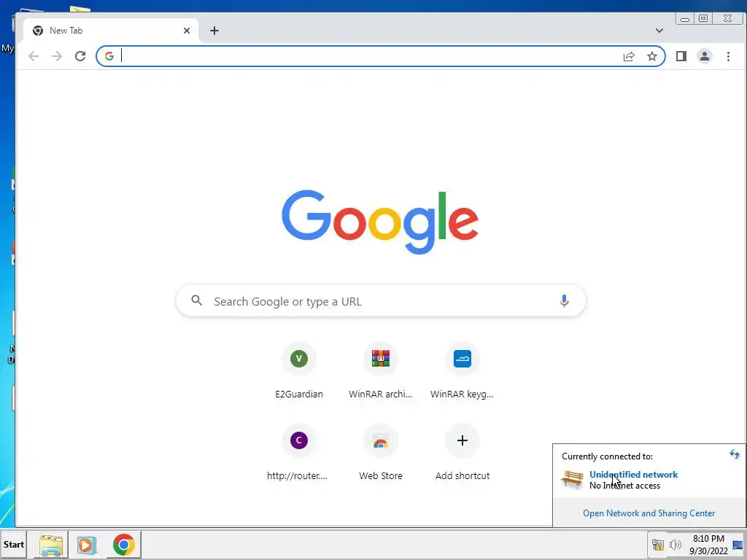Share this page via the share icon
The image size is (747, 560).
(x=629, y=56)
